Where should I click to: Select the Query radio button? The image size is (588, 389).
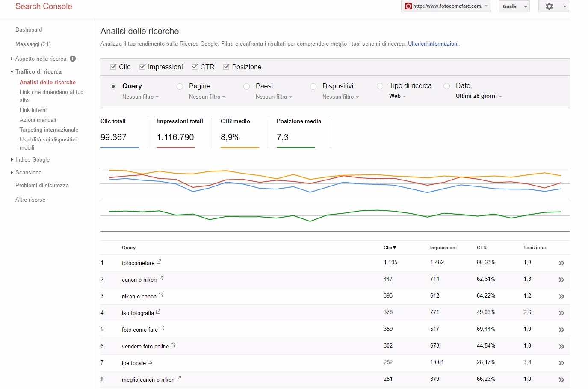coord(113,86)
